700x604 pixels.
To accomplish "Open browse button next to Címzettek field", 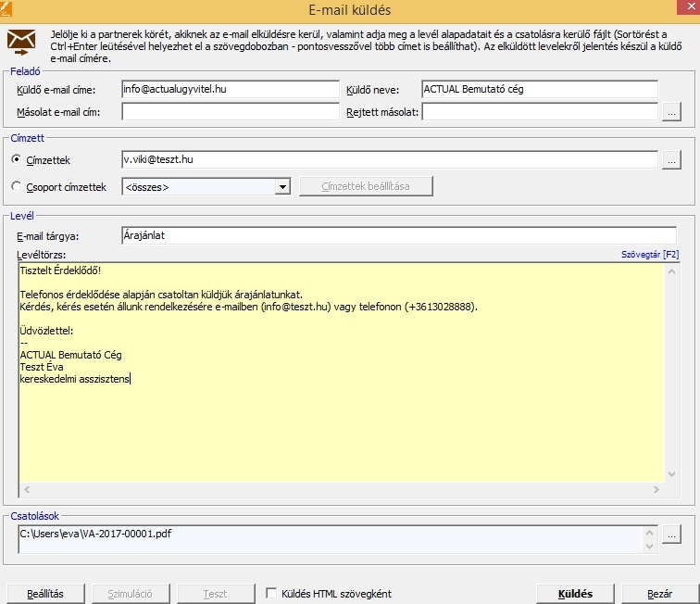I will pos(672,159).
